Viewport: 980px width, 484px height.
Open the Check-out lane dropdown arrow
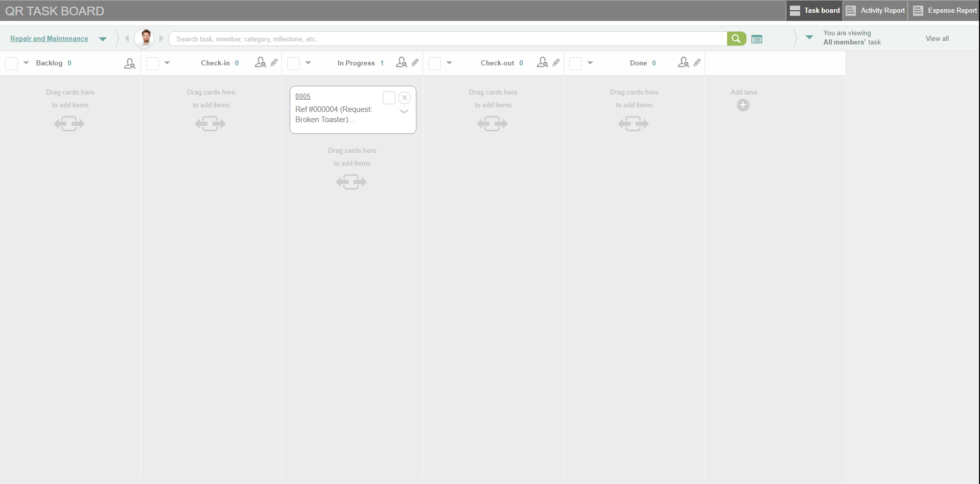[449, 63]
